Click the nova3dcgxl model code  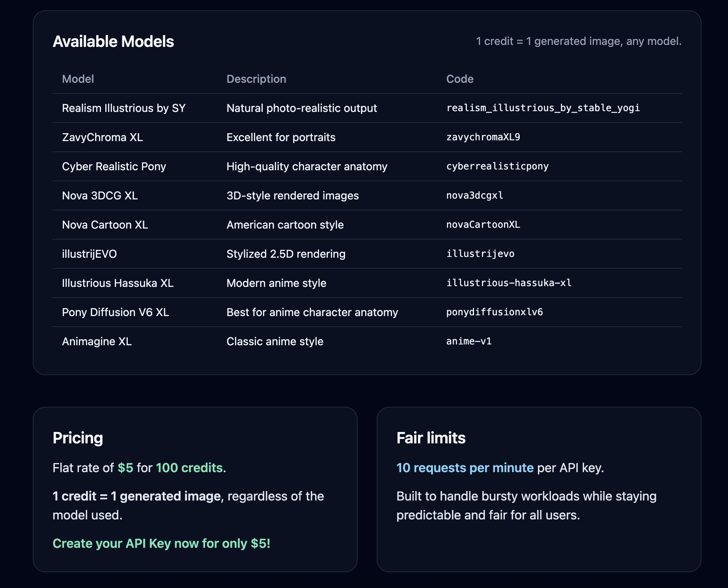pyautogui.click(x=474, y=195)
